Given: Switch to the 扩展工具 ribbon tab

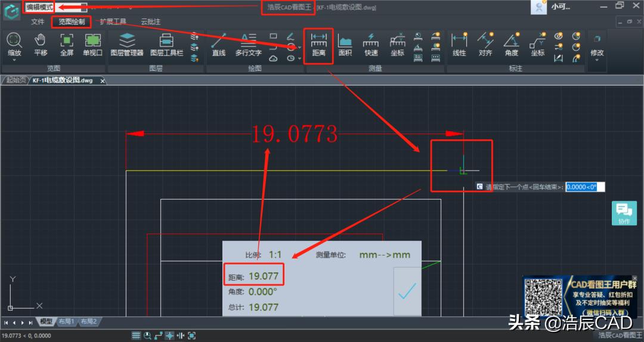Looking at the screenshot, I should tap(113, 21).
